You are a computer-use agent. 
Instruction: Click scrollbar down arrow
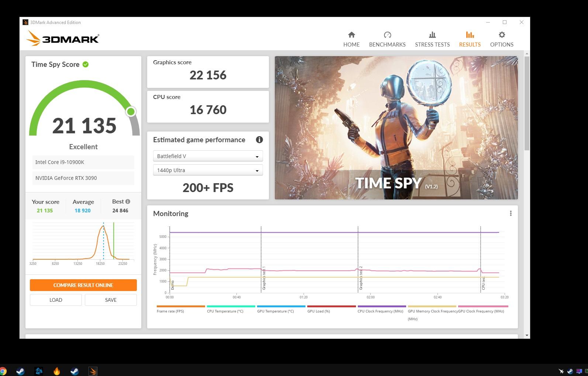[x=527, y=335]
